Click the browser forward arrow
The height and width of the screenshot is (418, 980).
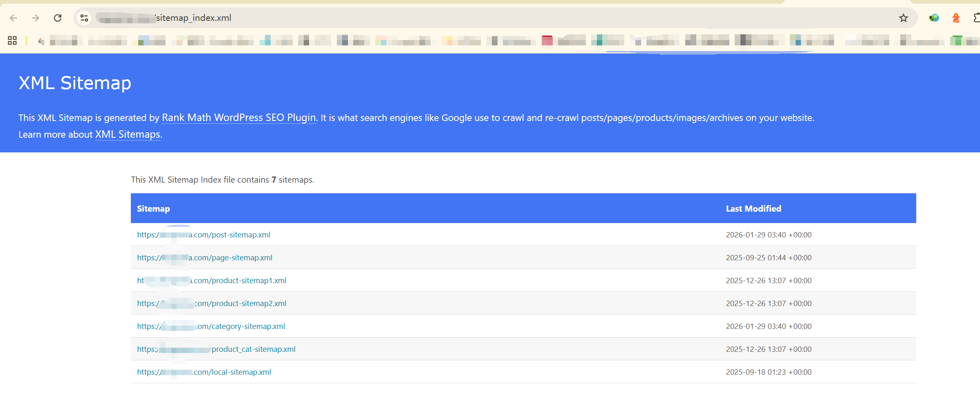(x=36, y=18)
